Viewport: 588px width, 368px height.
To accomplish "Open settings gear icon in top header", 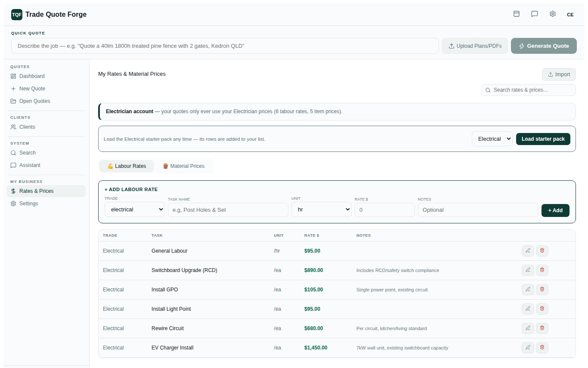I will [553, 14].
